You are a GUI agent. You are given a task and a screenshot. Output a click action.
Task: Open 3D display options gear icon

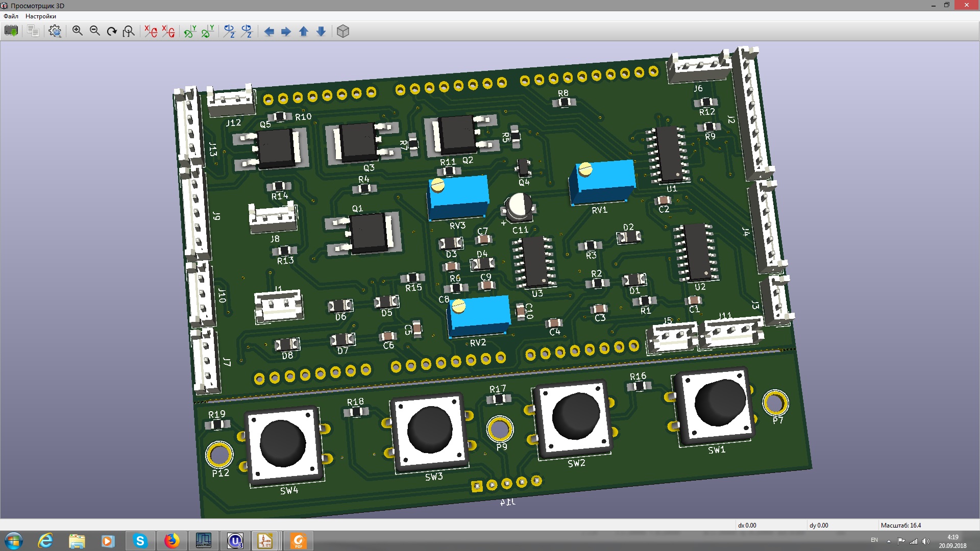[x=55, y=31]
